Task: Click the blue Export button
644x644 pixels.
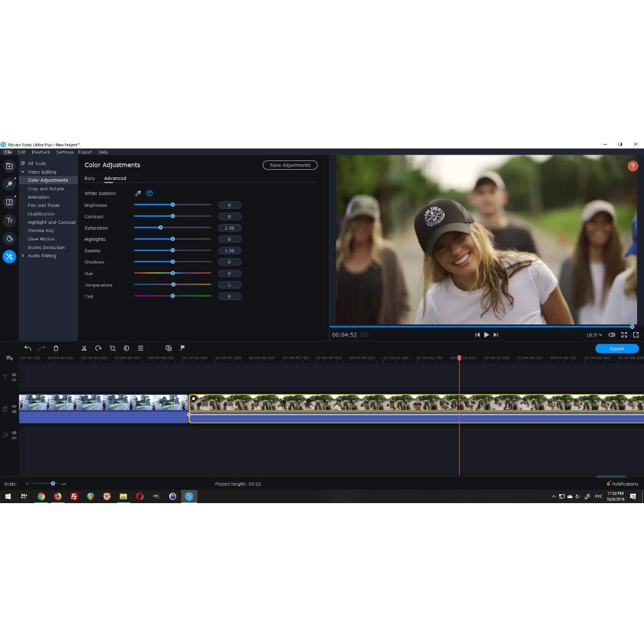Action: (616, 348)
